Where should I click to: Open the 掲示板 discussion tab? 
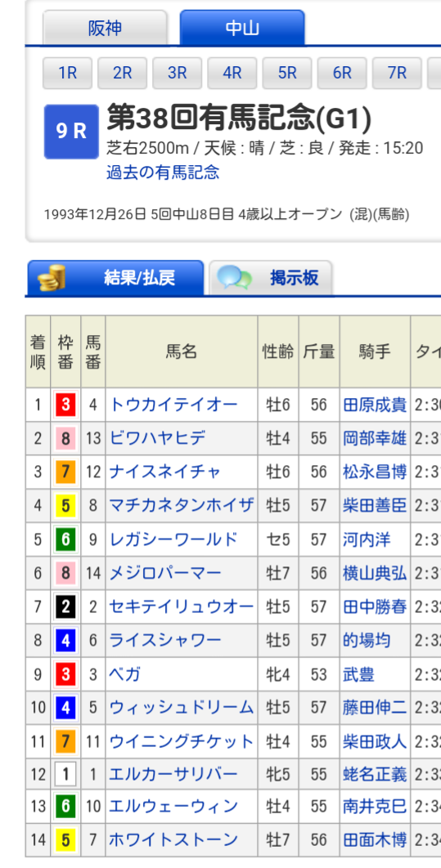click(x=271, y=278)
